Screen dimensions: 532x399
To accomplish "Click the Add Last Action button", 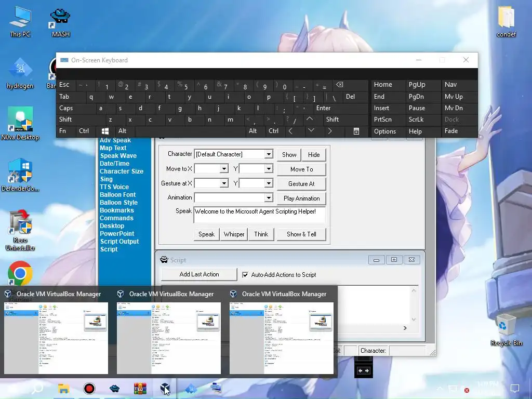I will [x=199, y=274].
